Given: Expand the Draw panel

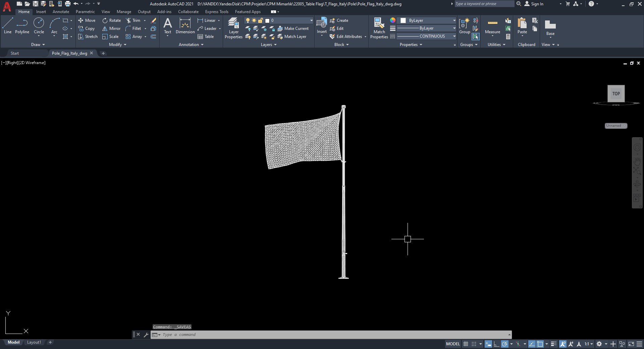Looking at the screenshot, I should coord(38,45).
